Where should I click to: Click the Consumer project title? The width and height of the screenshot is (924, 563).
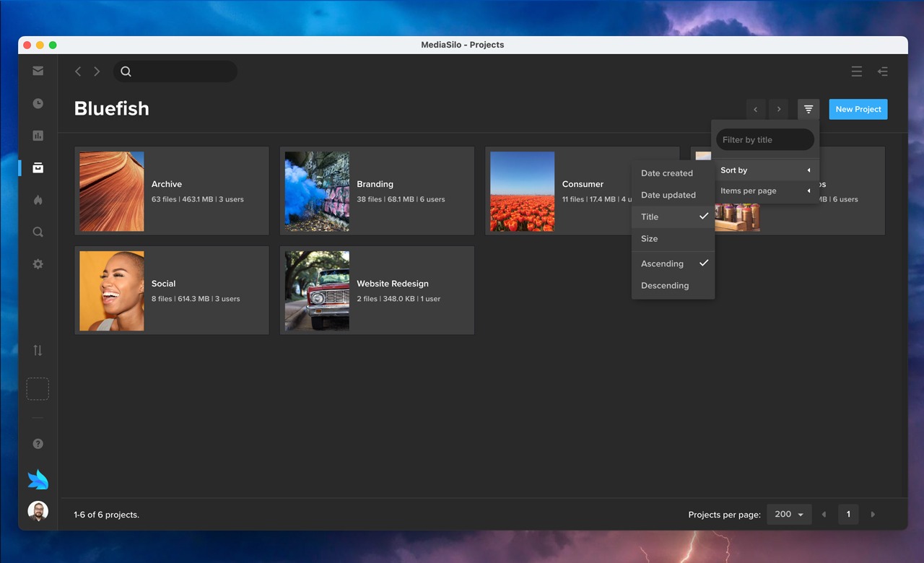583,184
